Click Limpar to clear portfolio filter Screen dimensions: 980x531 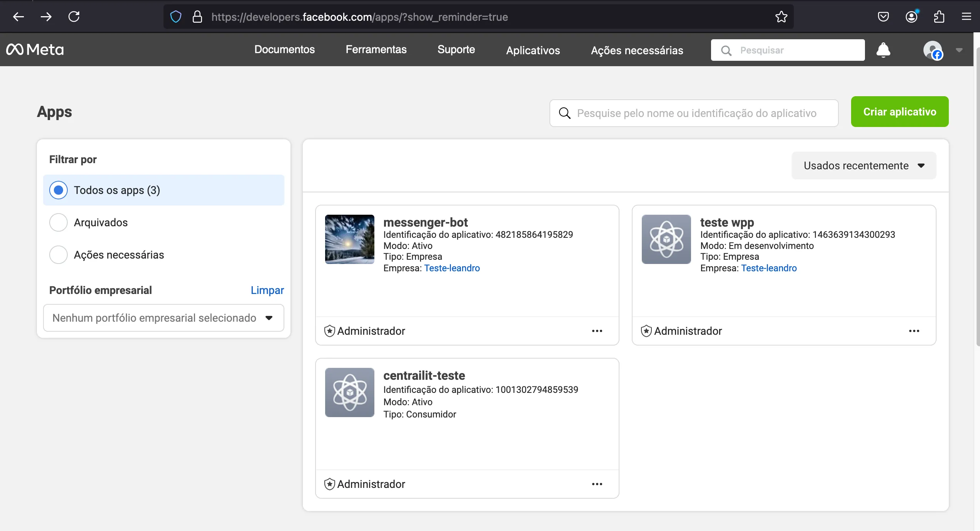(267, 290)
